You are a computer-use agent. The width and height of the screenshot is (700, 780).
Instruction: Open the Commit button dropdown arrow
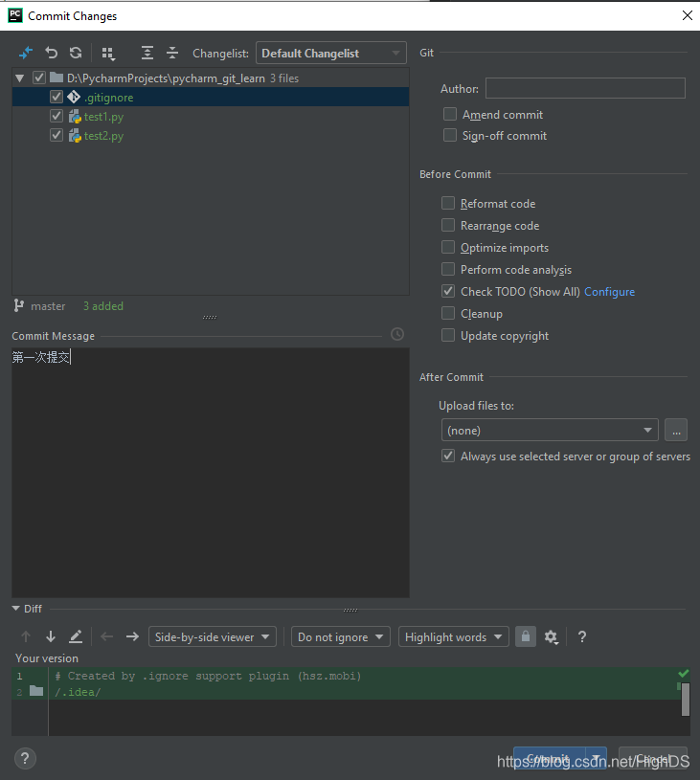[597, 759]
